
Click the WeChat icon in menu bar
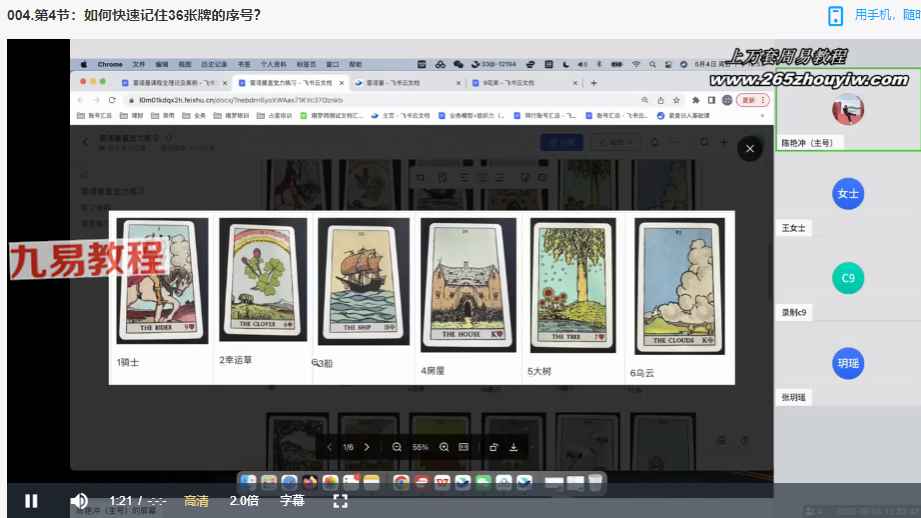pyautogui.click(x=459, y=64)
